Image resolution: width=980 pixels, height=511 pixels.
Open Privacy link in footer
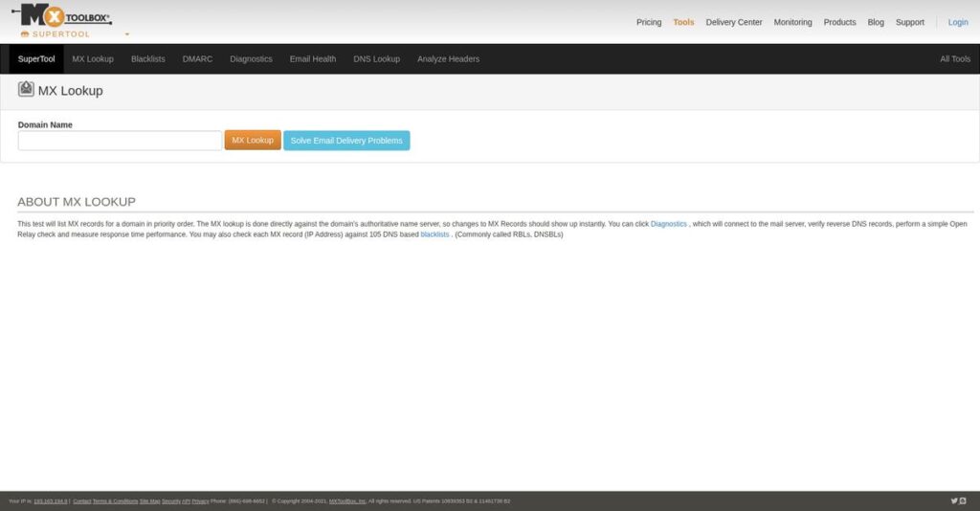(x=200, y=501)
